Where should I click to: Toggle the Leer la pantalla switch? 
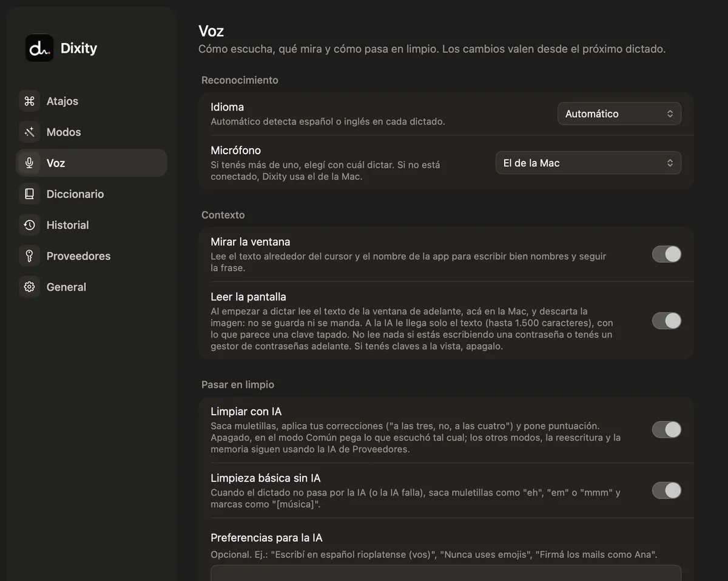667,321
